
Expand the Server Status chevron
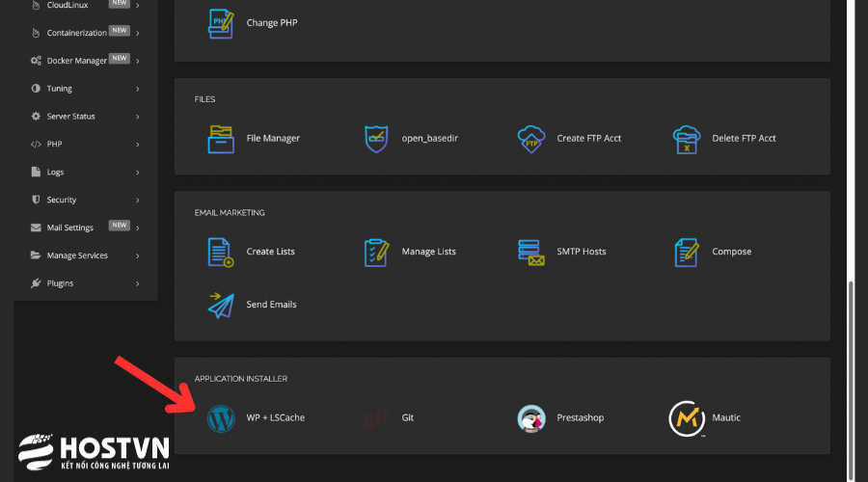(x=137, y=117)
